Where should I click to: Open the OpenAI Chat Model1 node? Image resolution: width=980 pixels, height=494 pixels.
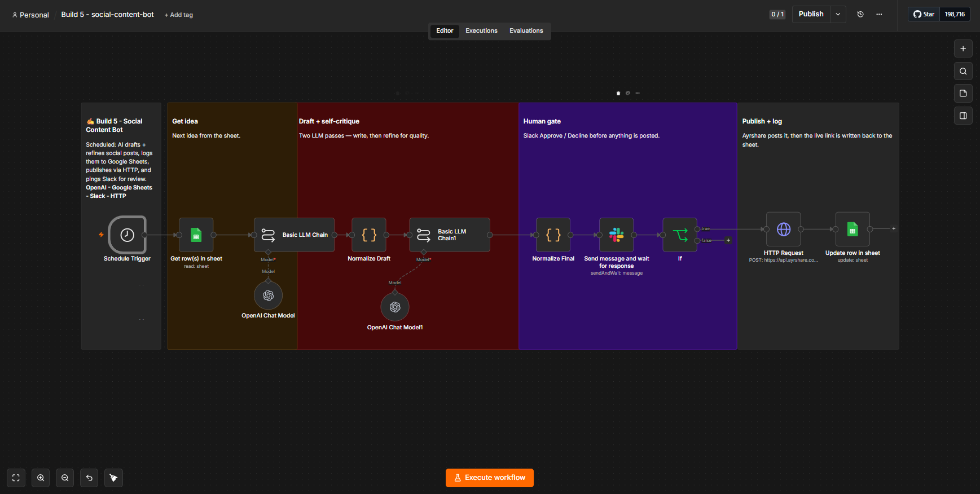pos(395,307)
